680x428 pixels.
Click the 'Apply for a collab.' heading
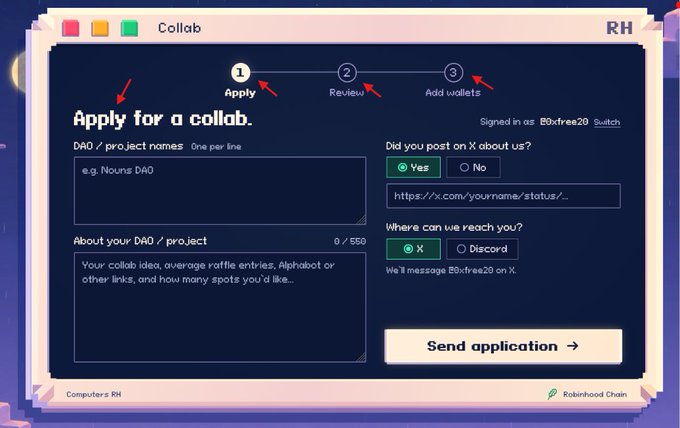coord(163,119)
